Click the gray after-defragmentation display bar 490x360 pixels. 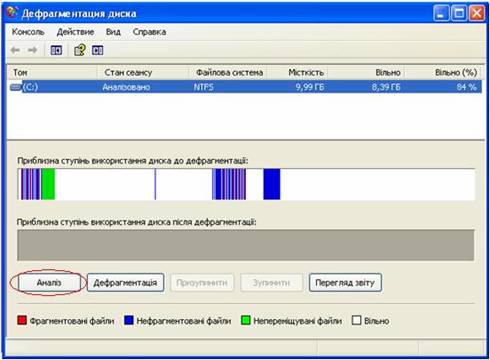246,245
